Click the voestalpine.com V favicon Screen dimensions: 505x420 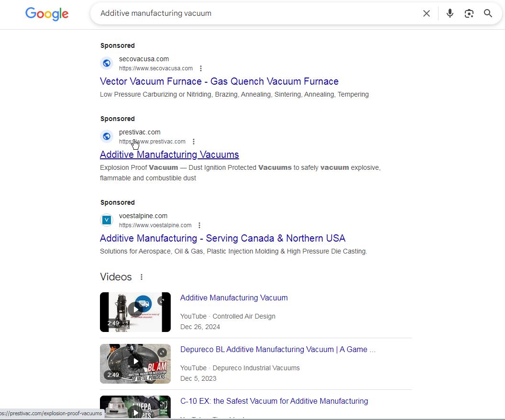(107, 220)
